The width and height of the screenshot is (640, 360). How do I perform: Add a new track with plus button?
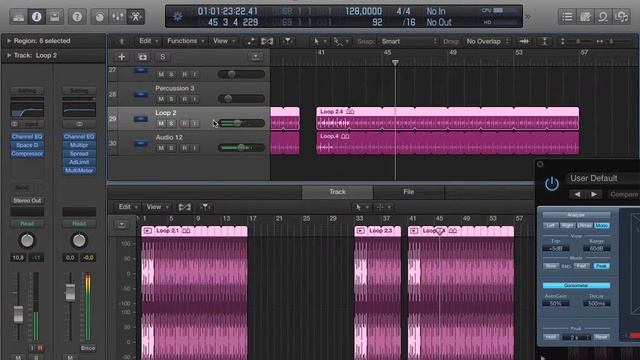coord(121,57)
